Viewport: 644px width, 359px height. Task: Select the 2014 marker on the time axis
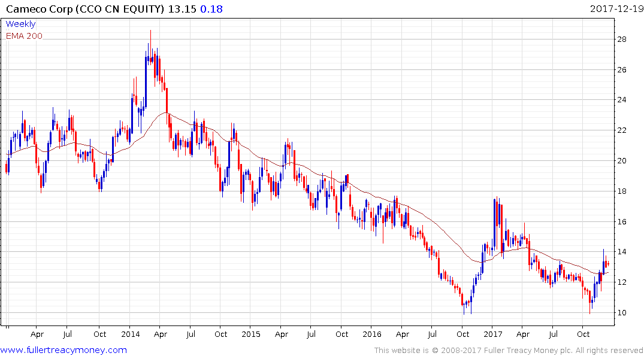[130, 333]
